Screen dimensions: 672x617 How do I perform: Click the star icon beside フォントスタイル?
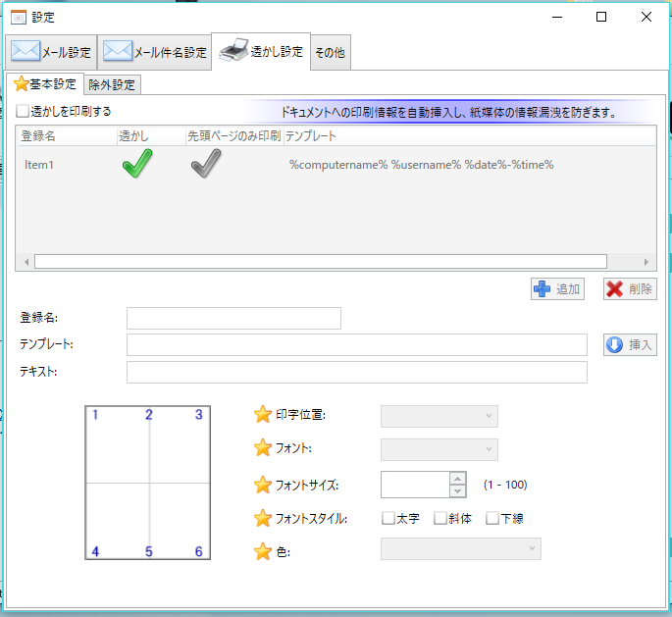(263, 518)
